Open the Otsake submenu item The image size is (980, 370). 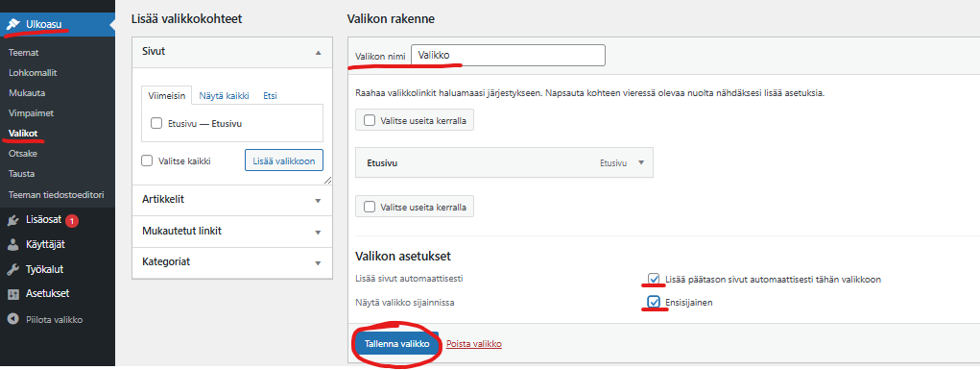22,154
